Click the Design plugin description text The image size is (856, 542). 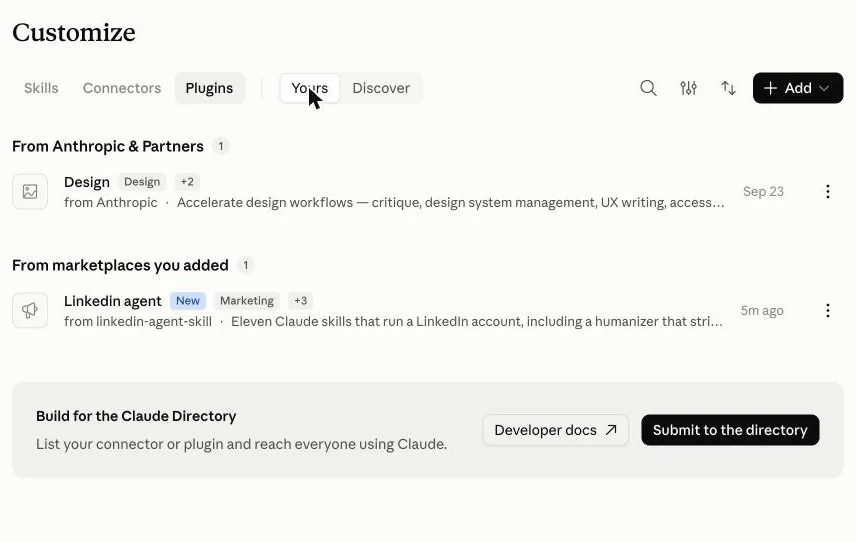pyautogui.click(x=451, y=202)
